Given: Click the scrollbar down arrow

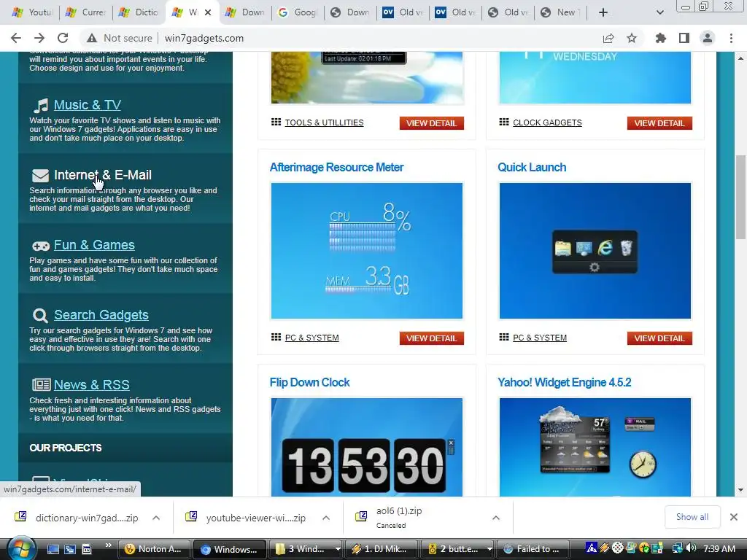Looking at the screenshot, I should (740, 490).
